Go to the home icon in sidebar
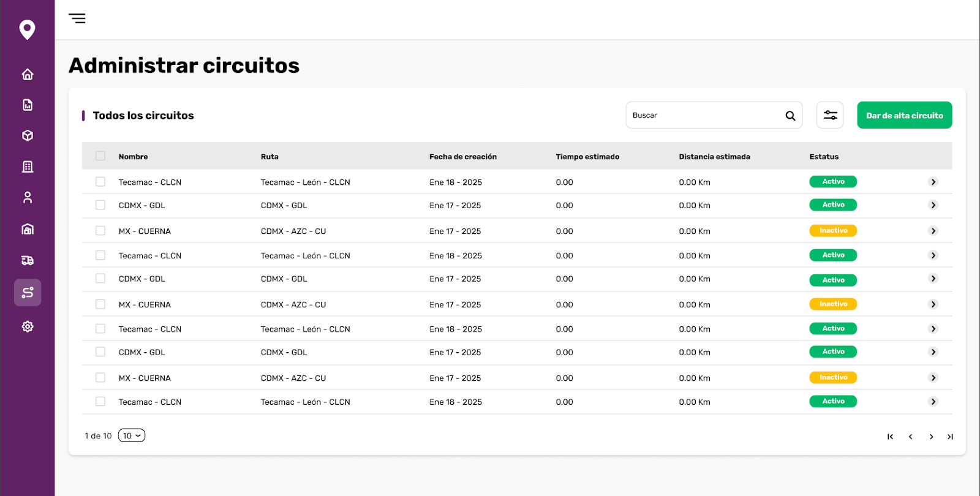The width and height of the screenshot is (980, 496). pos(28,75)
